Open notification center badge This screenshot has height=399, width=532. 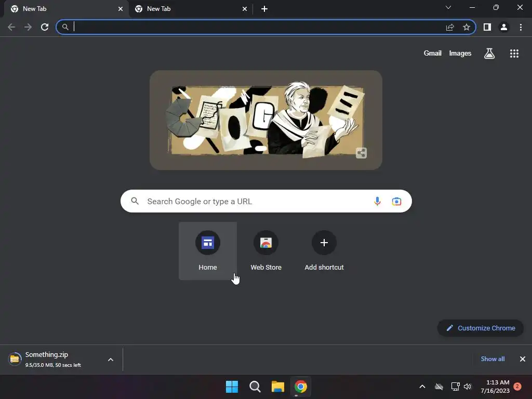[x=517, y=387]
